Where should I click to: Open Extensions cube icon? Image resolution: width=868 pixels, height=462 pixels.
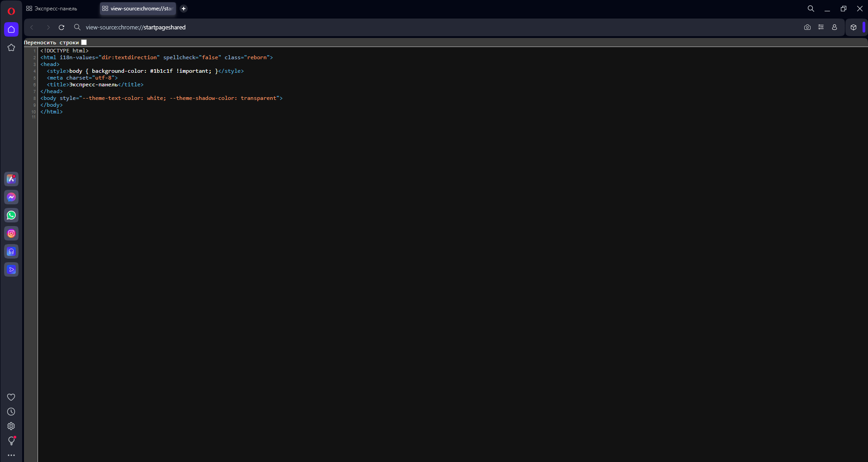854,28
